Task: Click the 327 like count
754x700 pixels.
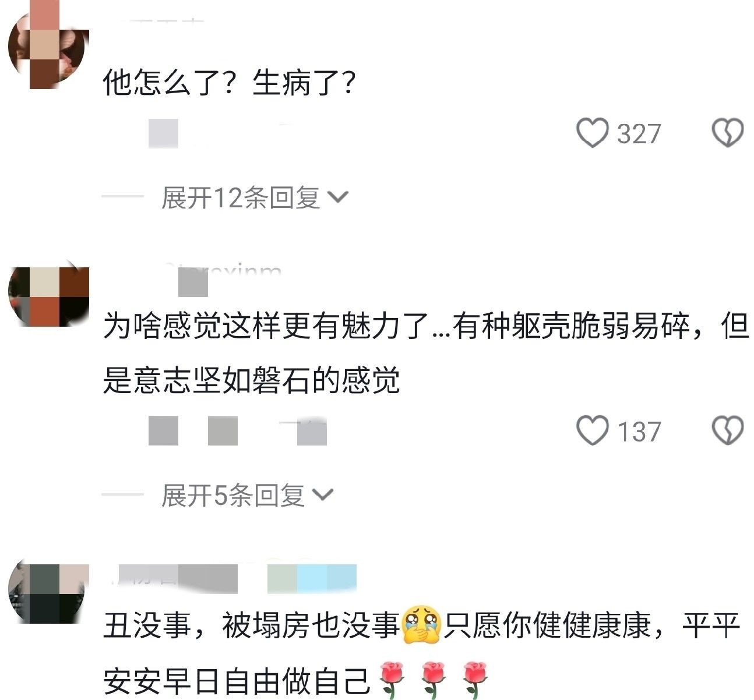Action: click(x=639, y=134)
